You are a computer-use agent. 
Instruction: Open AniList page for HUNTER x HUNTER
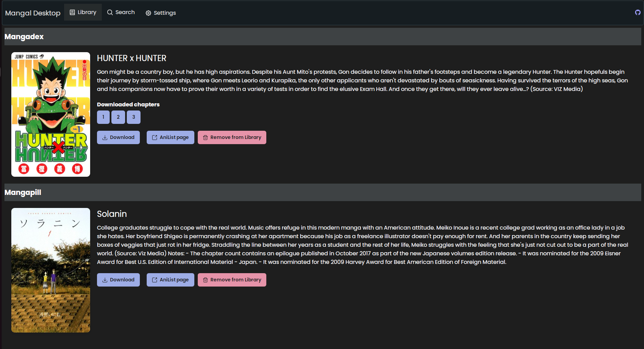[x=170, y=137]
